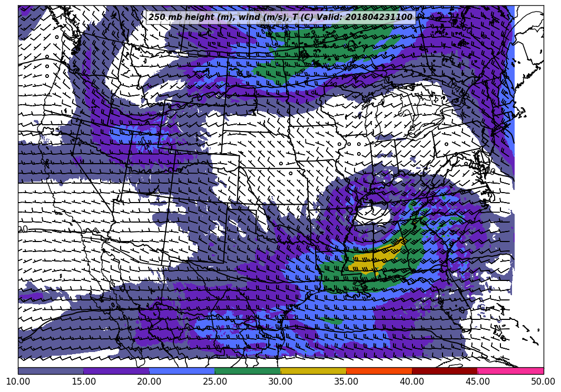Screen dimensions: 561x392
Task: Click the 40.00 colorbar tick label
Action: 411,381
